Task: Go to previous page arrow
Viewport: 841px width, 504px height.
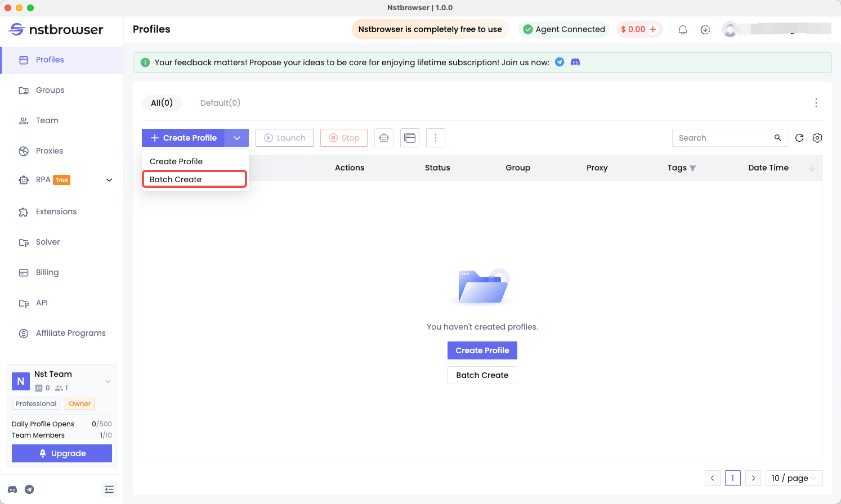Action: click(713, 478)
